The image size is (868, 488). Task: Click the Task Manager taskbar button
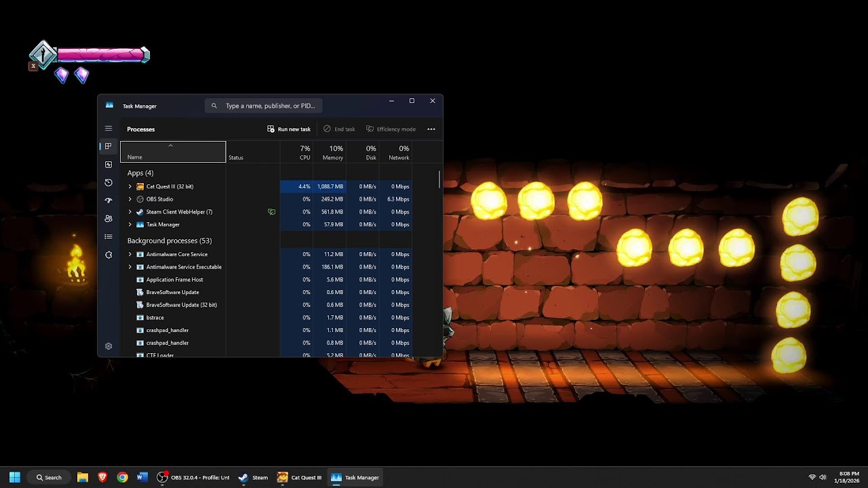click(x=355, y=477)
